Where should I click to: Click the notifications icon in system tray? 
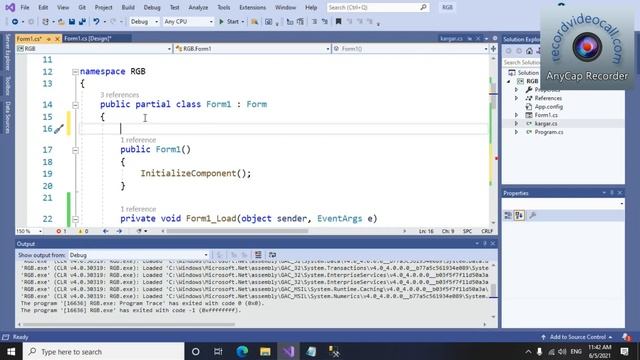coord(624,351)
